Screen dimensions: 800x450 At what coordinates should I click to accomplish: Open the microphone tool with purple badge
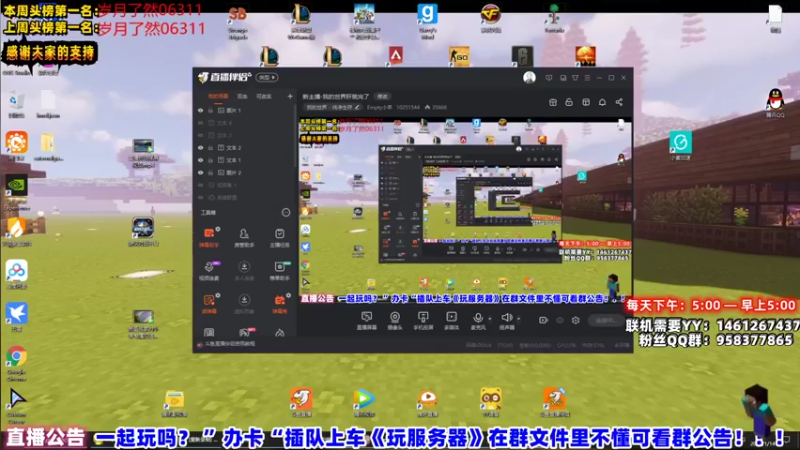point(209,270)
